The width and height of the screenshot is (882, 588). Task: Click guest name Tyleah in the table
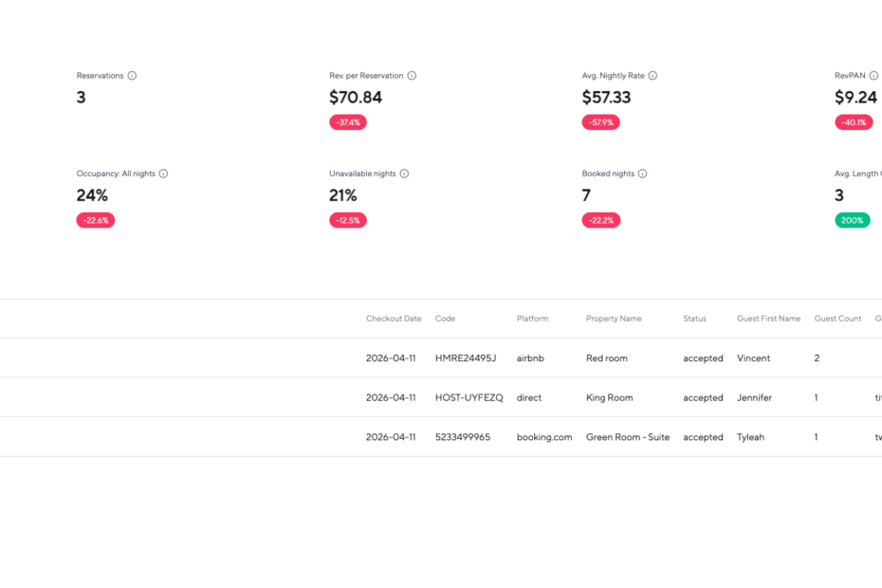click(x=750, y=437)
